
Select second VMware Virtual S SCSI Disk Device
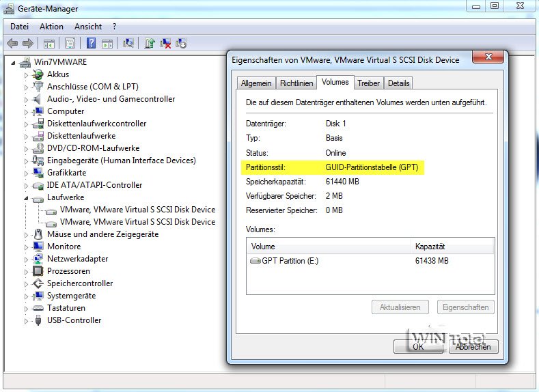(x=137, y=222)
